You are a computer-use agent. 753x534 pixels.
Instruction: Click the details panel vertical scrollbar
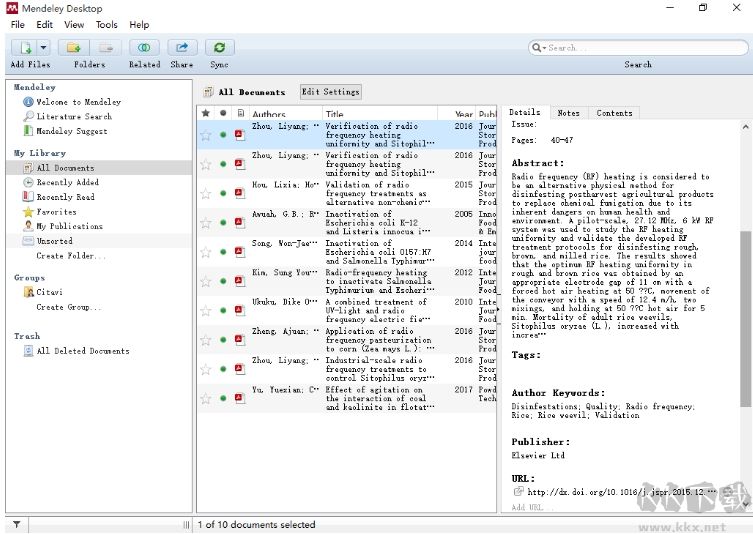pos(745,320)
